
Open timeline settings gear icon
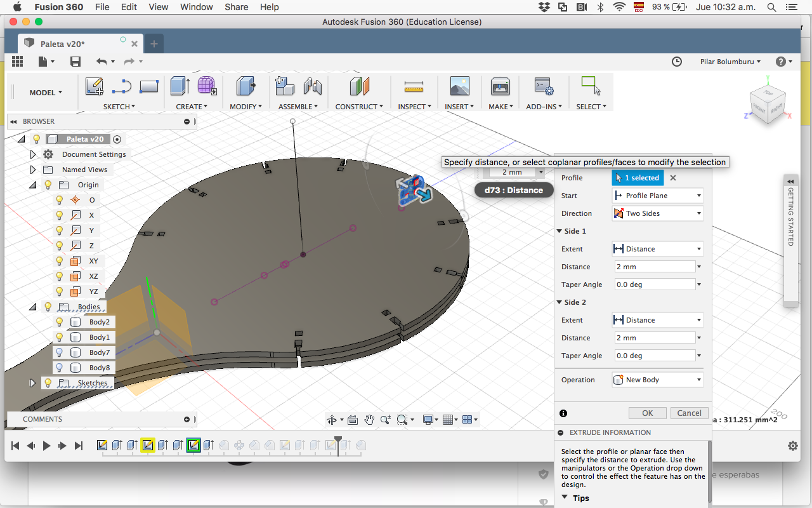pos(792,446)
